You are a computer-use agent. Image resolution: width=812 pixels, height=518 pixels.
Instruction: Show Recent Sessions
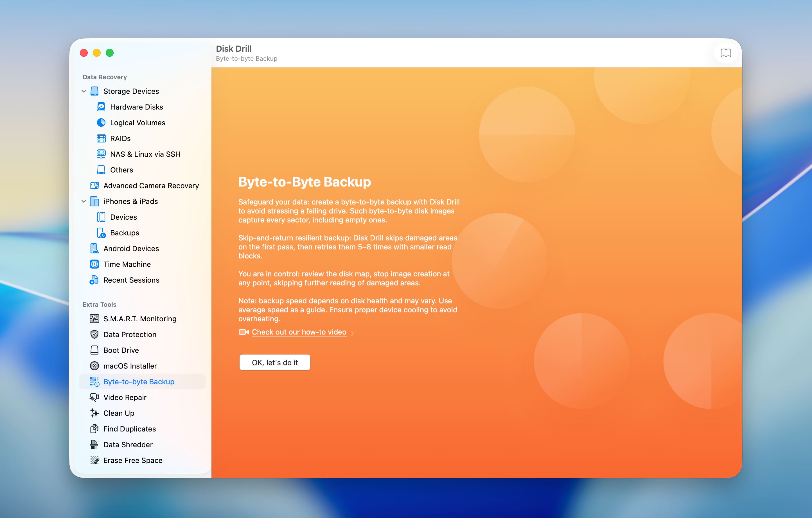pyautogui.click(x=132, y=280)
